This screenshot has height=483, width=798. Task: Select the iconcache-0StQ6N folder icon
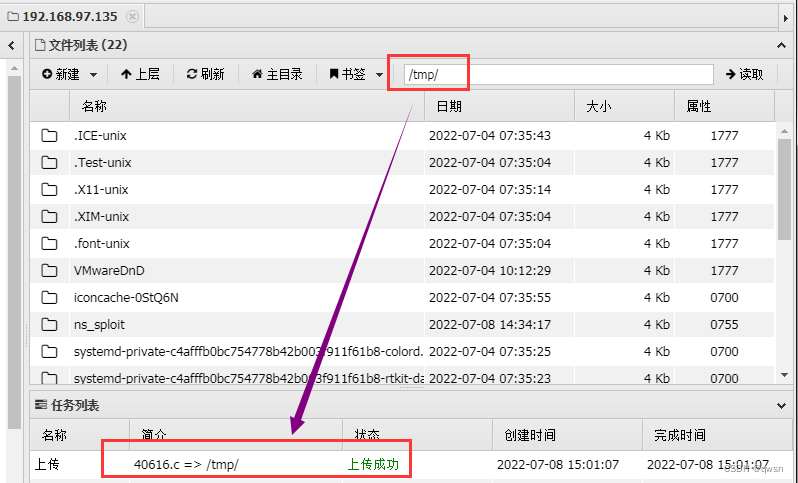click(49, 297)
